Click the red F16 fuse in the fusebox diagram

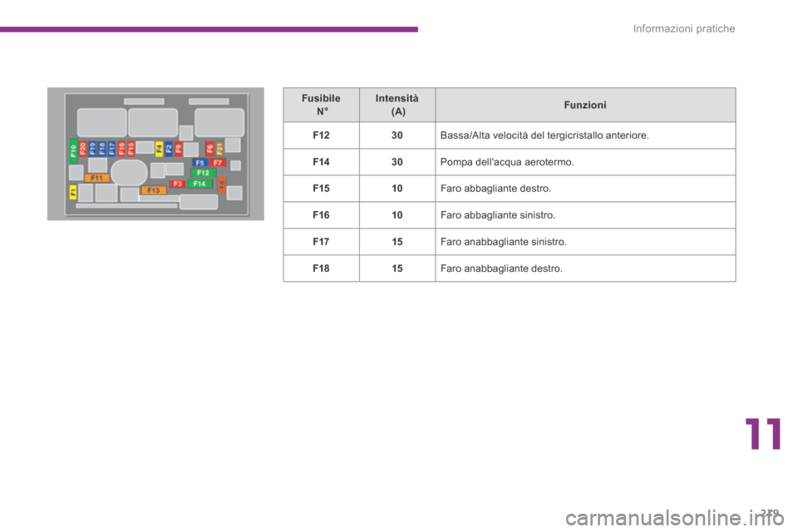(121, 148)
